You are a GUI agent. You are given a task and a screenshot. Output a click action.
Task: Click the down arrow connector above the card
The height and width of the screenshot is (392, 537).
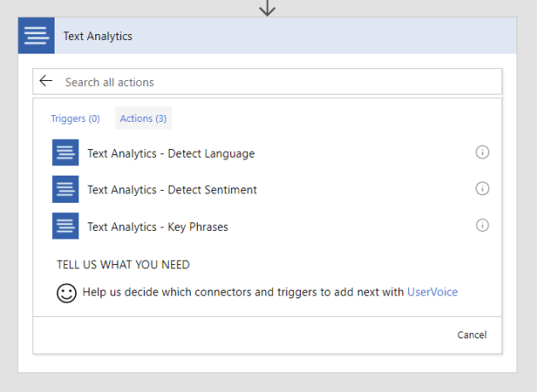pos(268,8)
